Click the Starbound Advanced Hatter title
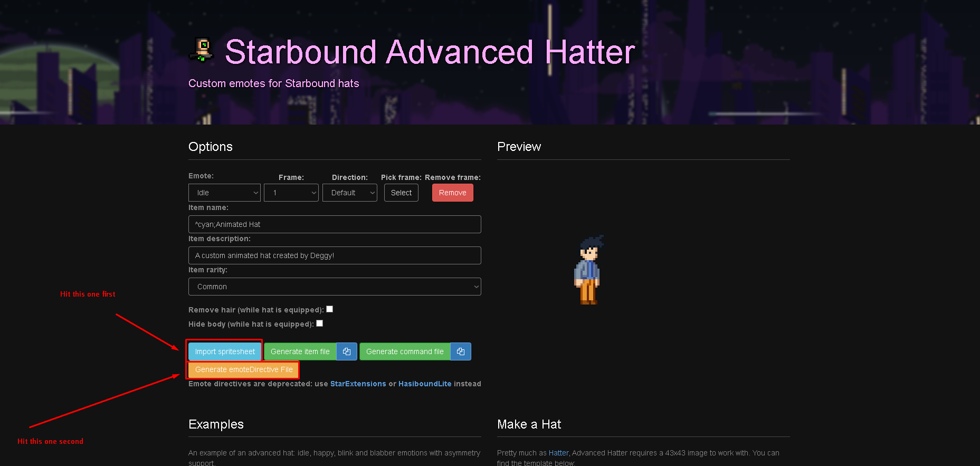This screenshot has height=466, width=980. [430, 52]
